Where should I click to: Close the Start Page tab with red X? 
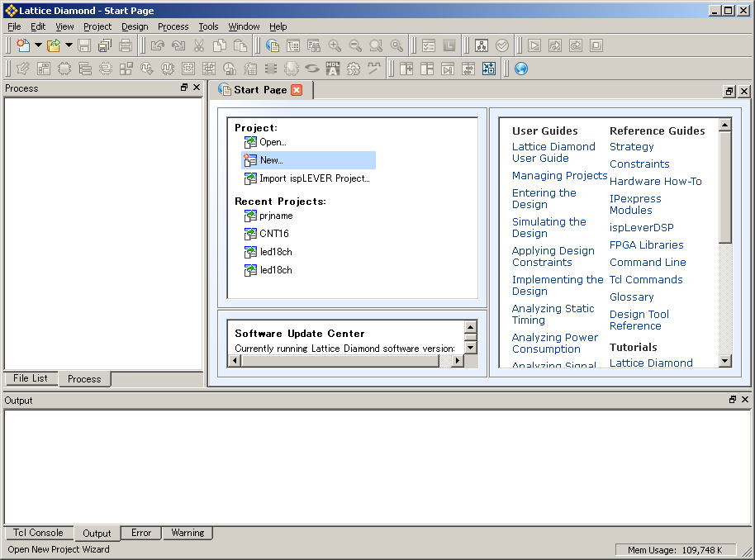(x=297, y=90)
